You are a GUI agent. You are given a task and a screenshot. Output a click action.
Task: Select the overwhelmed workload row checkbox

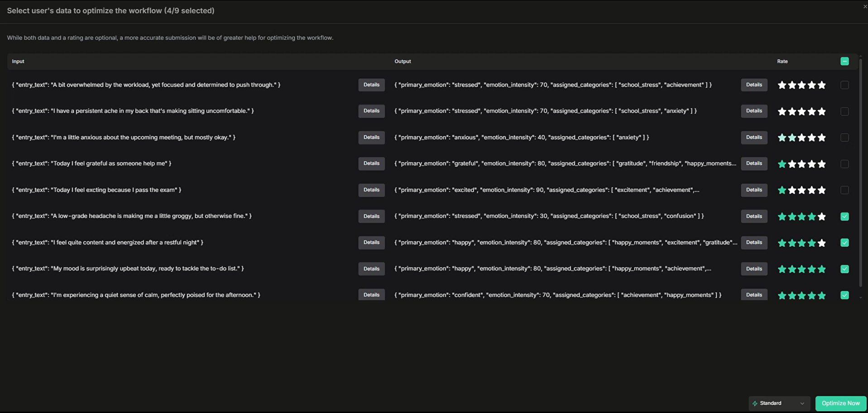pyautogui.click(x=844, y=85)
